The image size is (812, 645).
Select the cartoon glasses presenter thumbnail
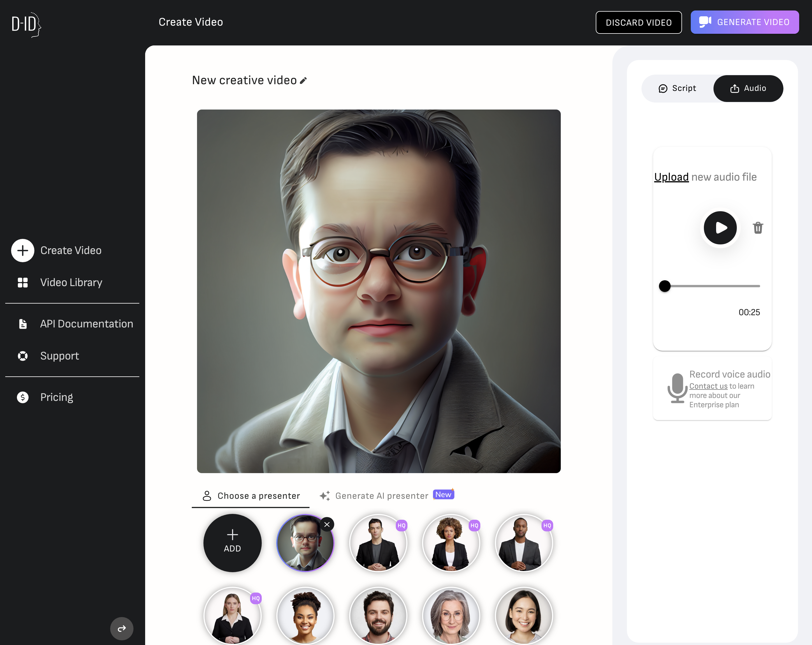pyautogui.click(x=305, y=543)
